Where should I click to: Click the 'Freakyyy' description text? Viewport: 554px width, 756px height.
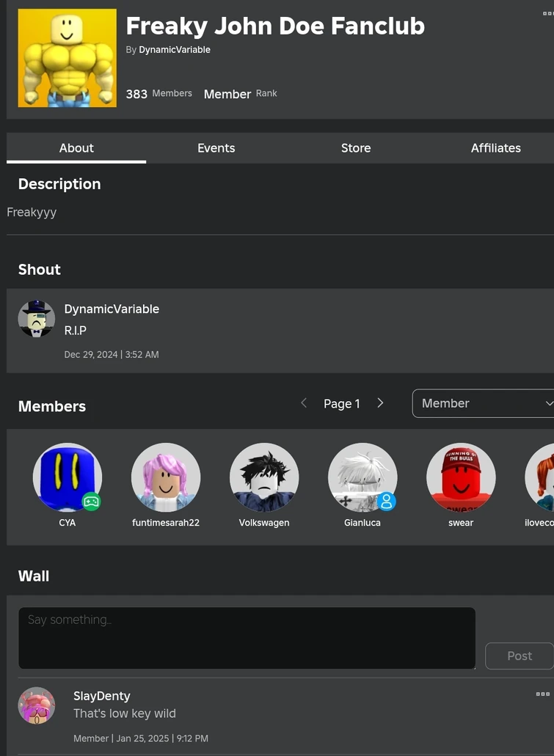pos(32,212)
